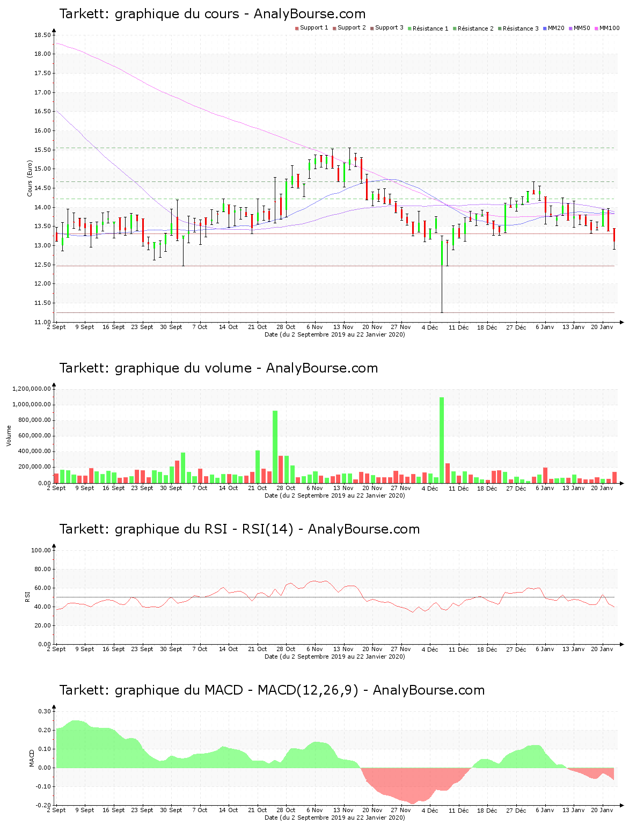
Task: Click the 12.50 value on price axis
Action: click(x=42, y=265)
